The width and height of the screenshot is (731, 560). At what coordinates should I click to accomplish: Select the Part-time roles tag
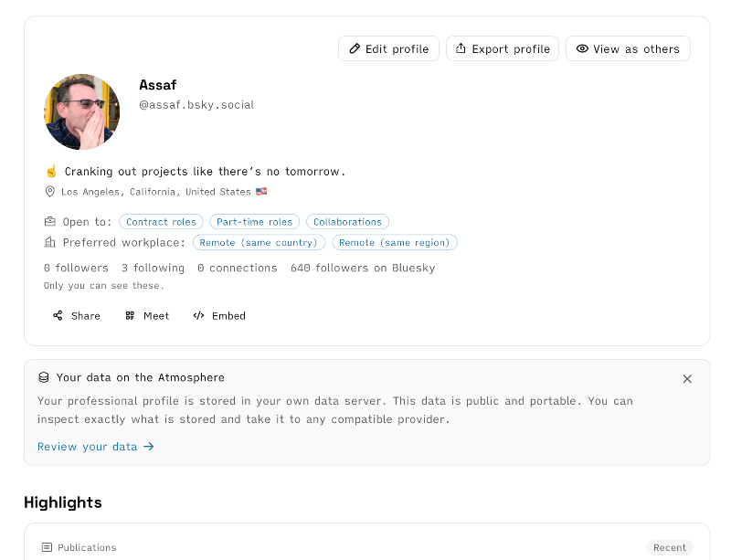tap(255, 222)
